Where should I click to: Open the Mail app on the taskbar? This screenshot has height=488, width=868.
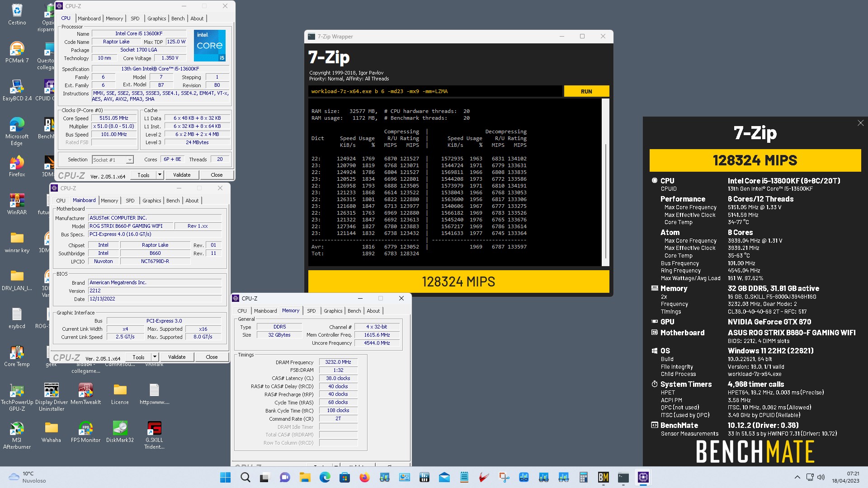[444, 477]
